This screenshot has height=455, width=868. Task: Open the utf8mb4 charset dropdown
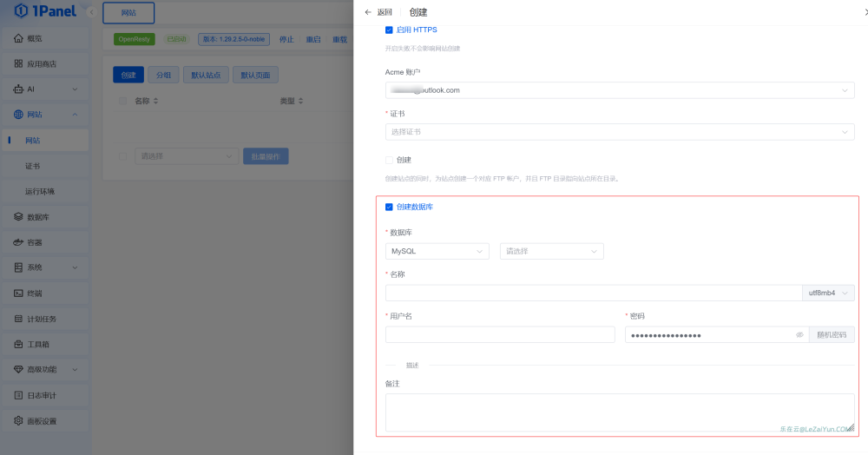[x=828, y=293]
